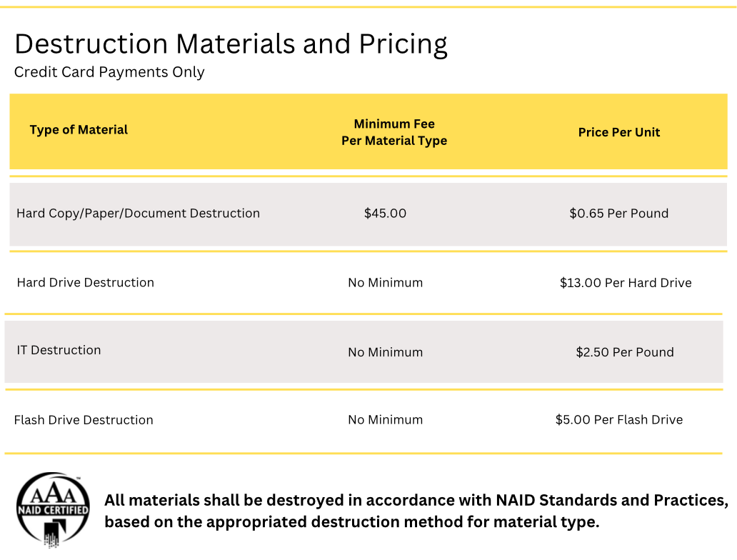This screenshot has height=560, width=737.
Task: Click the AAA NAID Certified logo
Action: [54, 509]
